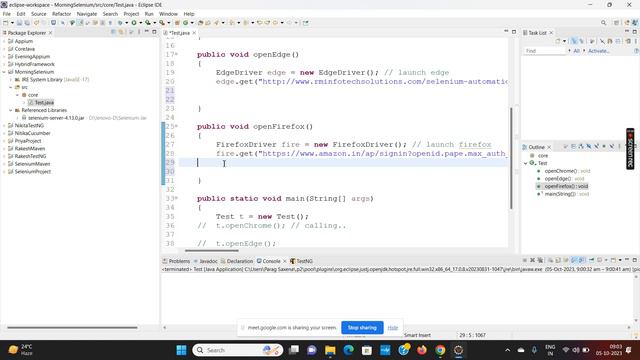Screen dimensions: 640x360
Task: Click the Hide link in sharing bar
Action: pos(393,328)
